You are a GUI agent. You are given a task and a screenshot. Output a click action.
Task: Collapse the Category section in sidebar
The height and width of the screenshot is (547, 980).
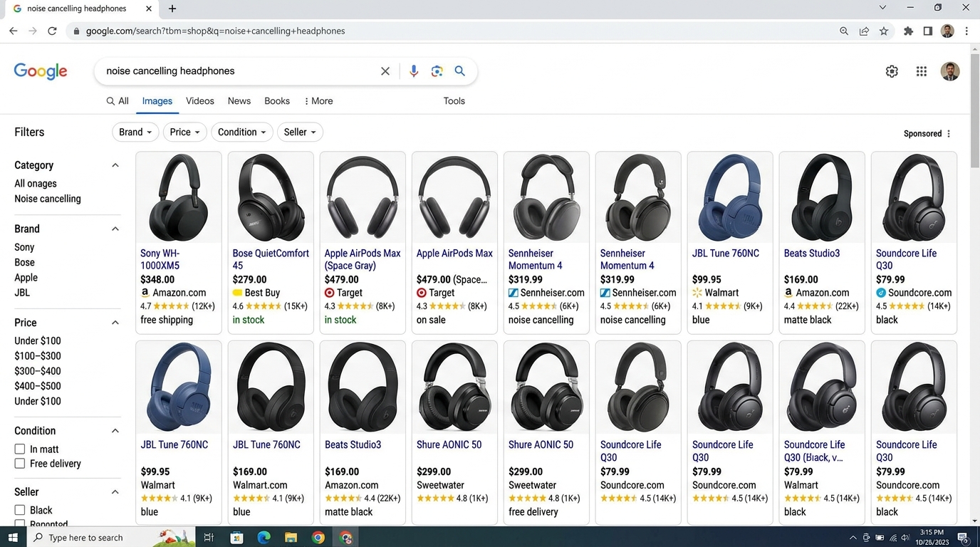click(x=115, y=165)
